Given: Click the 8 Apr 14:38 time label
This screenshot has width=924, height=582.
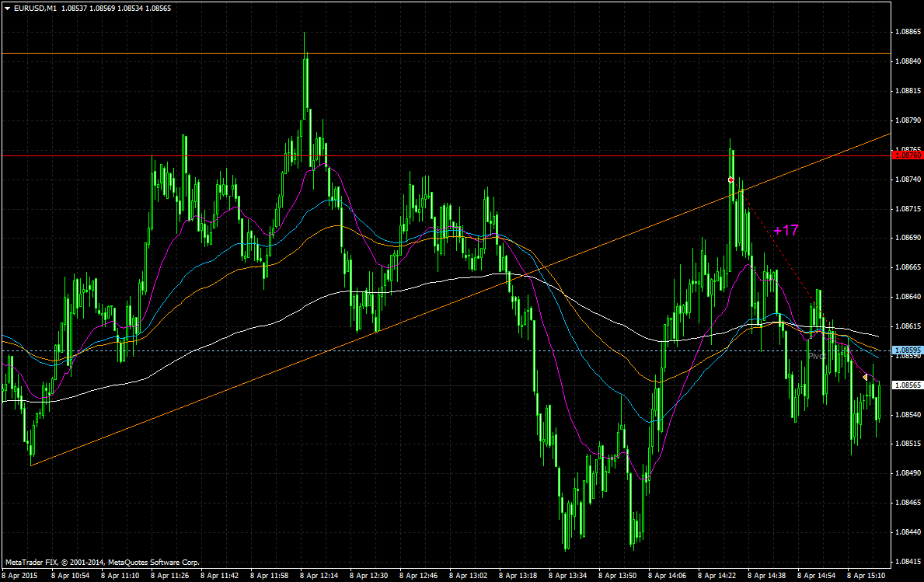Looking at the screenshot, I should [767, 576].
